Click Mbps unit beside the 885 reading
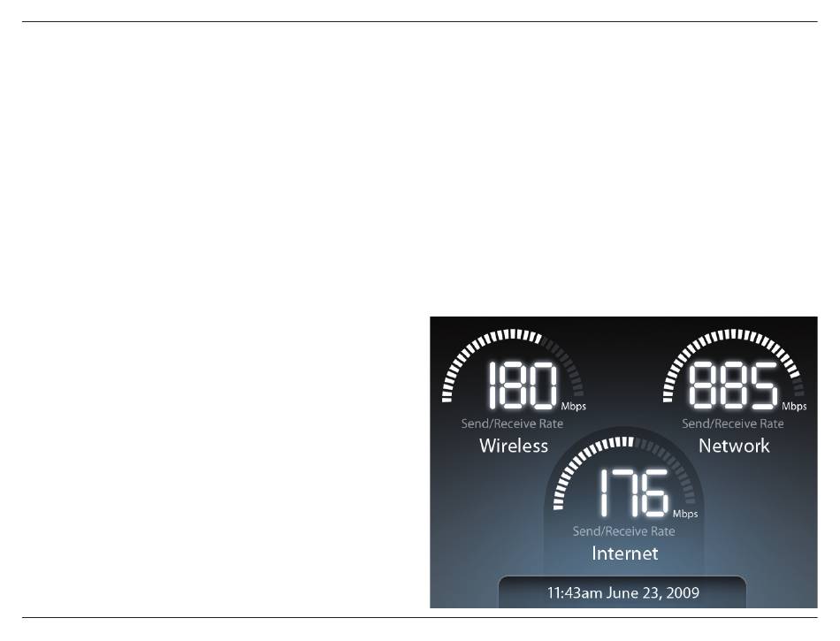840x641 pixels. (794, 407)
